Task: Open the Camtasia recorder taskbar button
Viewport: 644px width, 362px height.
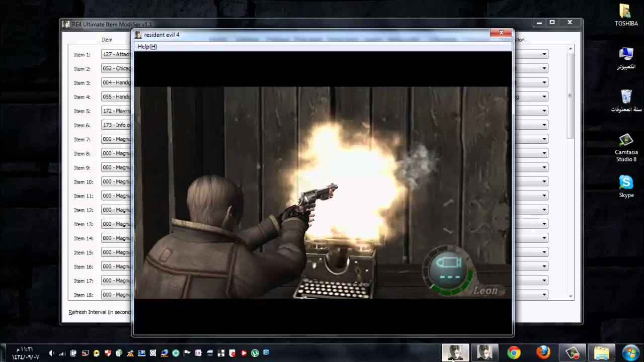Action: click(573, 352)
